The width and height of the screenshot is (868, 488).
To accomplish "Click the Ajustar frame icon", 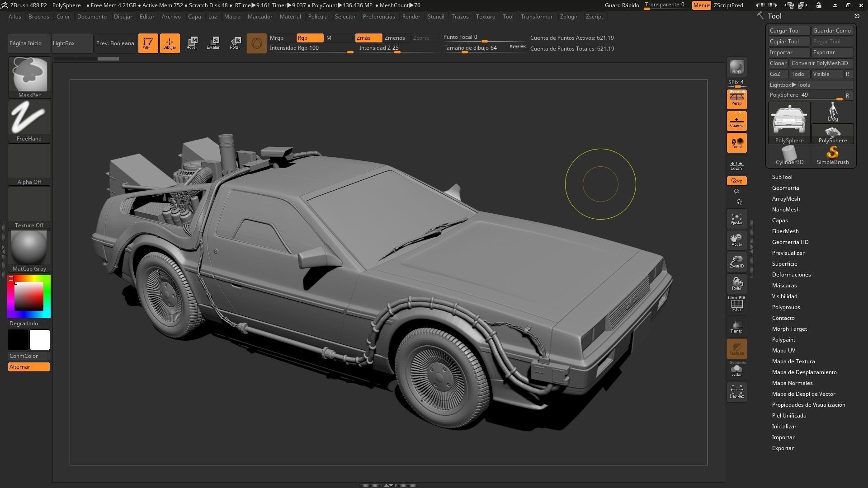I will pyautogui.click(x=737, y=219).
